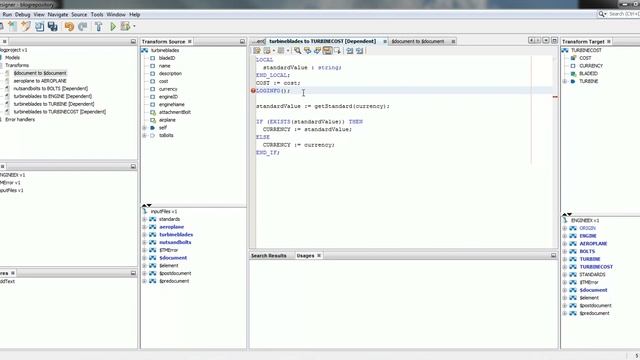Image resolution: width=640 pixels, height=360 pixels.
Task: Click the search input field top right
Action: pos(624,14)
